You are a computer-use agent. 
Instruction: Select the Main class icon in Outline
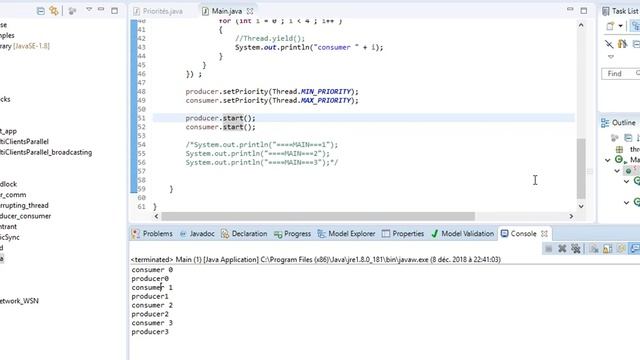[619, 160]
